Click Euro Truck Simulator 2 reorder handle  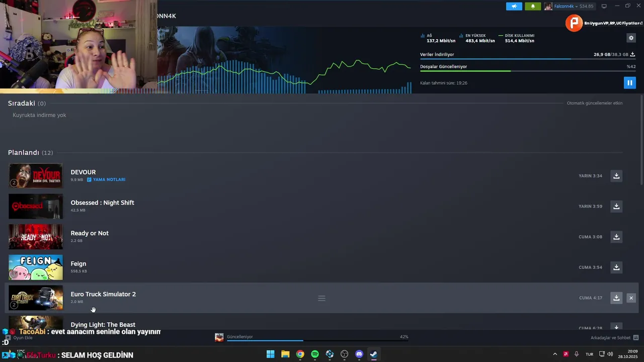tap(321, 298)
